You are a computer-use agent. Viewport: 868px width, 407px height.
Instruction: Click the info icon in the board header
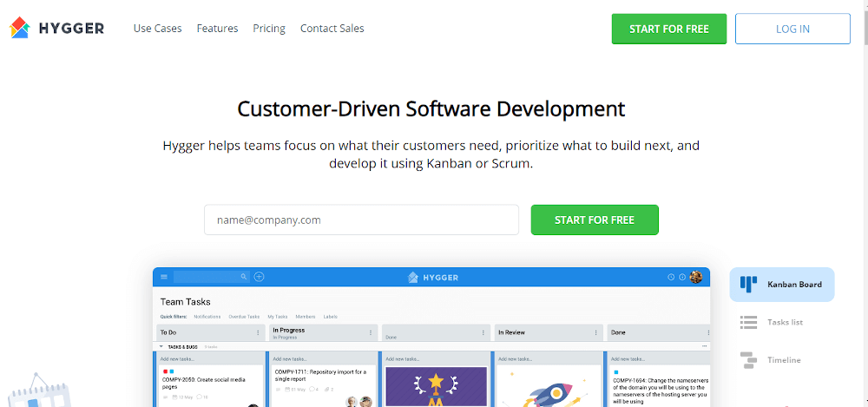(682, 277)
